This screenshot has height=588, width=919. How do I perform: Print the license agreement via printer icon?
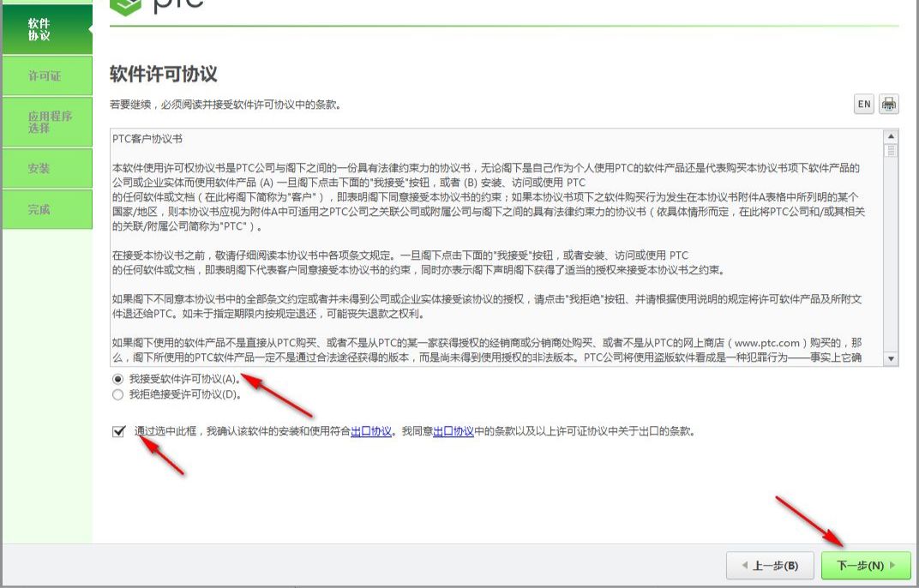[888, 105]
